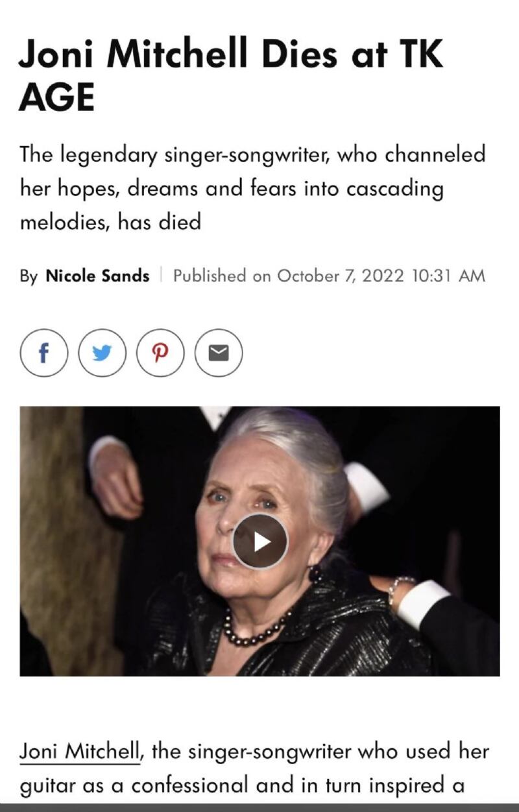Viewport: 519px width, 812px height.
Task: Click the subheading about cascading melodies
Action: click(x=252, y=189)
